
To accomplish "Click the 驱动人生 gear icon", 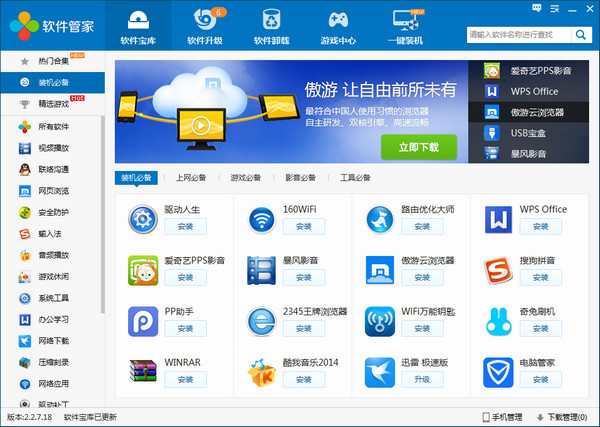I will tap(142, 219).
